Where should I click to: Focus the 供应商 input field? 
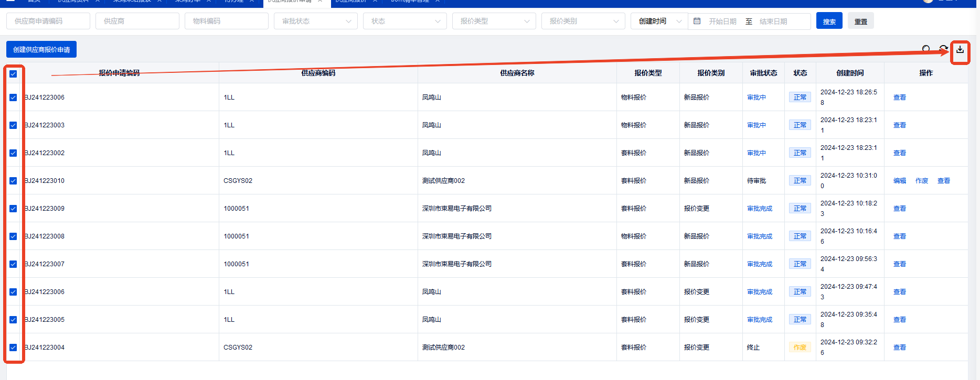137,21
